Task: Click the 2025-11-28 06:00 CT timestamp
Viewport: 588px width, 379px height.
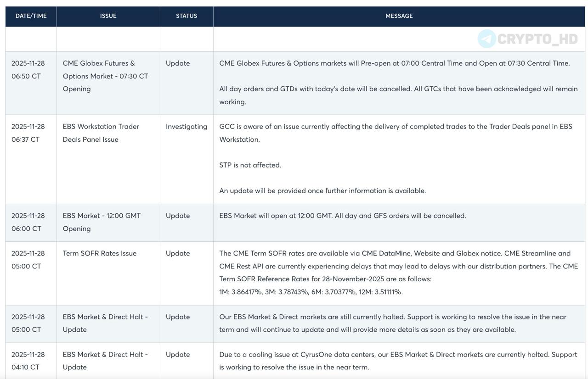Action: coord(28,222)
